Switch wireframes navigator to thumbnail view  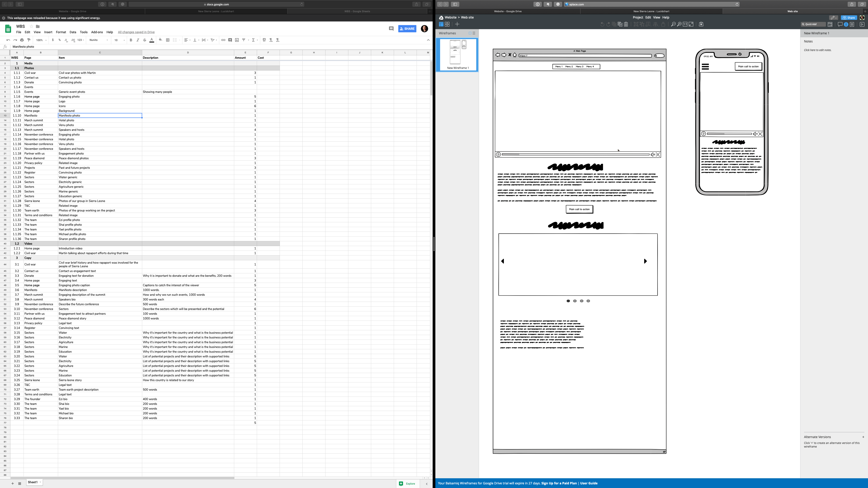(x=470, y=33)
